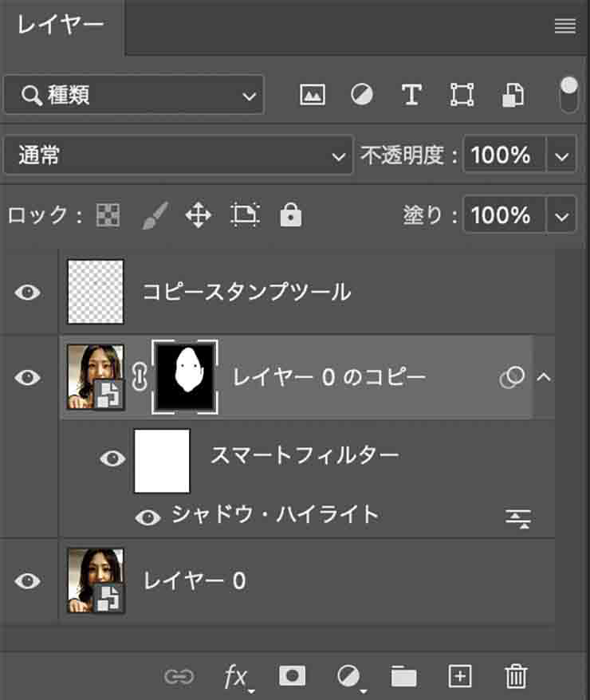Filter layers by adjustment layer icon
The height and width of the screenshot is (700, 590).
click(x=361, y=96)
